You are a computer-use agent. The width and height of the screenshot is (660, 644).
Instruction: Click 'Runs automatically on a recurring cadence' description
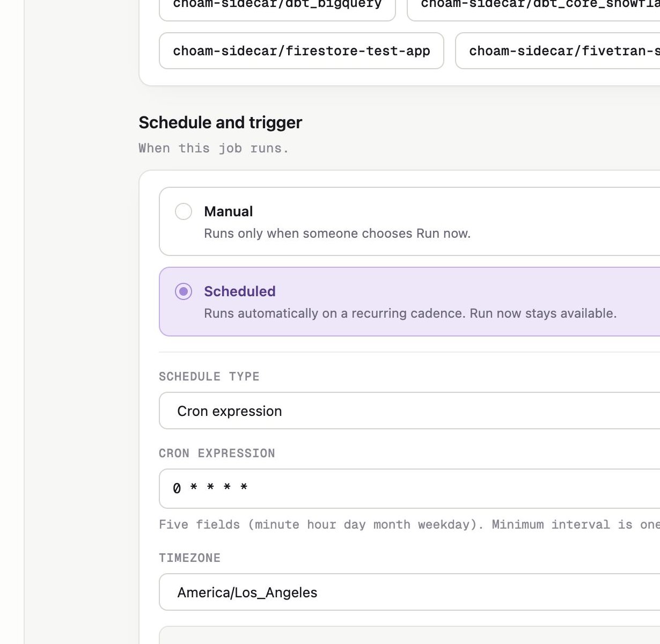point(410,313)
